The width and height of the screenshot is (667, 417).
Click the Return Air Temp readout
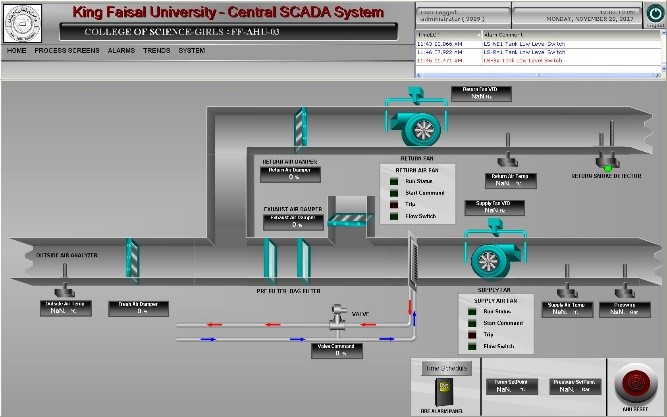click(x=510, y=180)
